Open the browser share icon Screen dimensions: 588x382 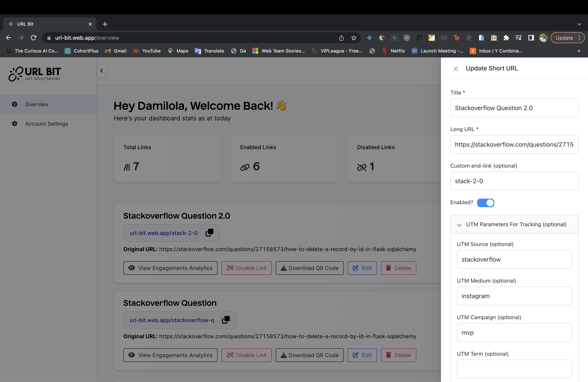341,38
